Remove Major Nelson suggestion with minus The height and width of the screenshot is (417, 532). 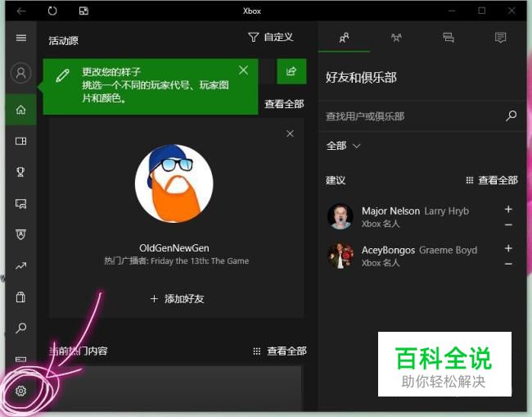tap(508, 224)
